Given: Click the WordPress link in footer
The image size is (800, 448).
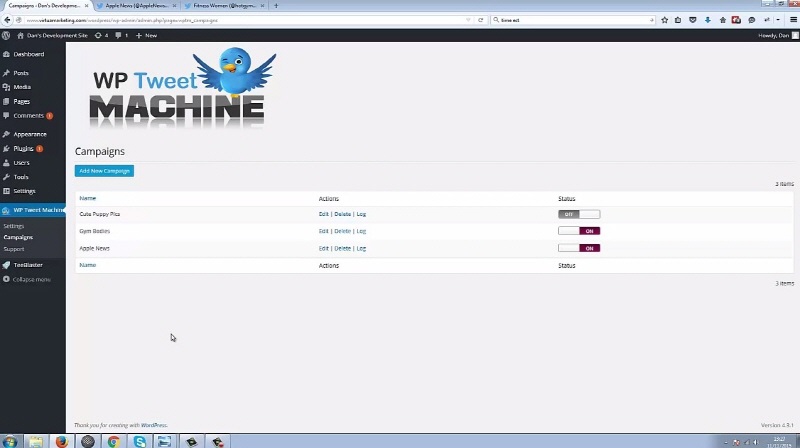Looking at the screenshot, I should (154, 425).
